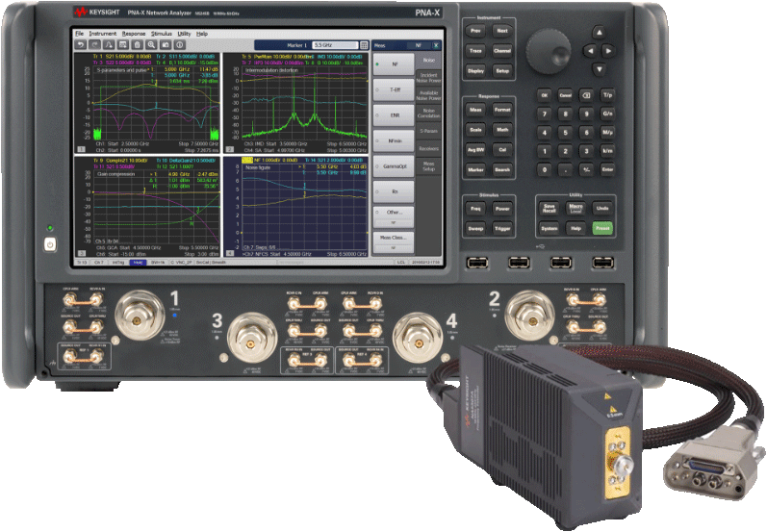Click the magnifier zoom icon in the toolbar
Image resolution: width=767 pixels, height=532 pixels.
pyautogui.click(x=152, y=45)
